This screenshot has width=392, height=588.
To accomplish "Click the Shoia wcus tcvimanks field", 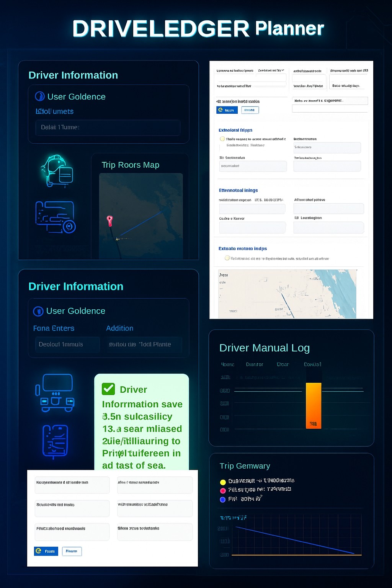I will (x=155, y=532).
